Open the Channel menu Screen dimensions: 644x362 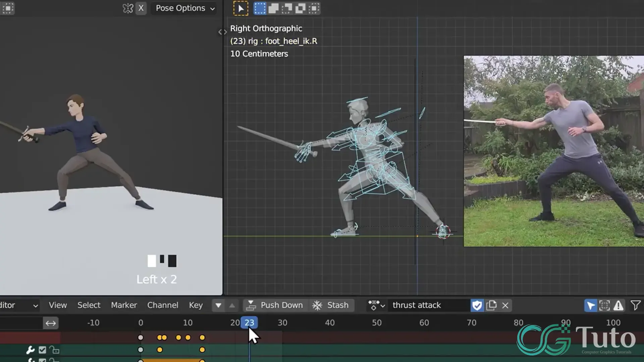click(x=162, y=305)
